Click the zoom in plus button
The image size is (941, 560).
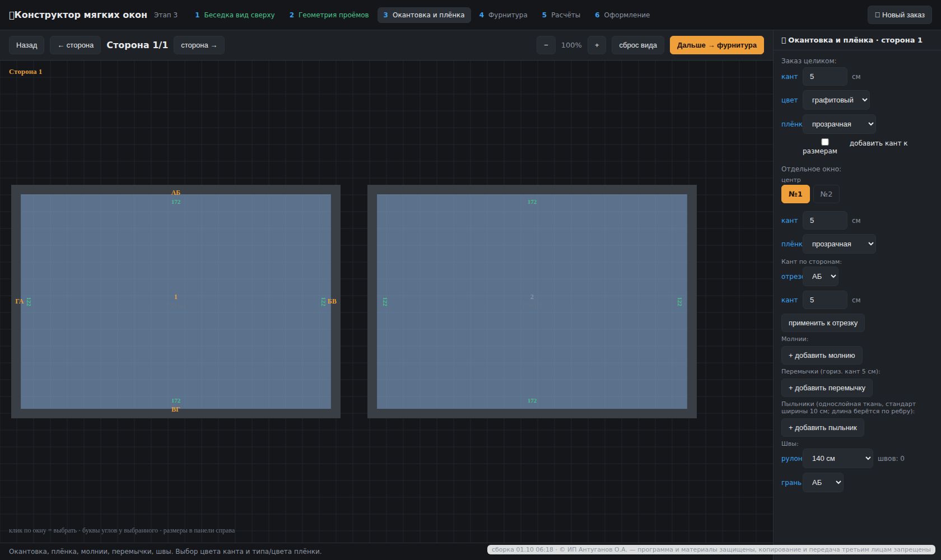[x=597, y=45]
